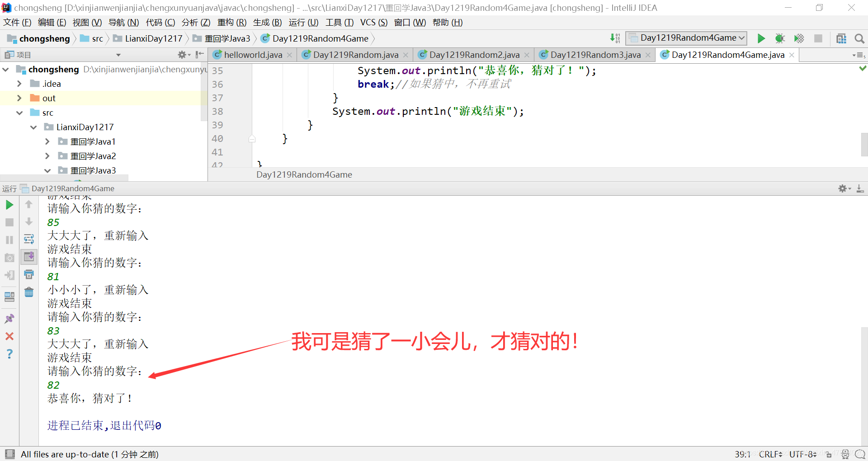The image size is (868, 461).
Task: Expand 重回学Java1 package
Action: 47,141
